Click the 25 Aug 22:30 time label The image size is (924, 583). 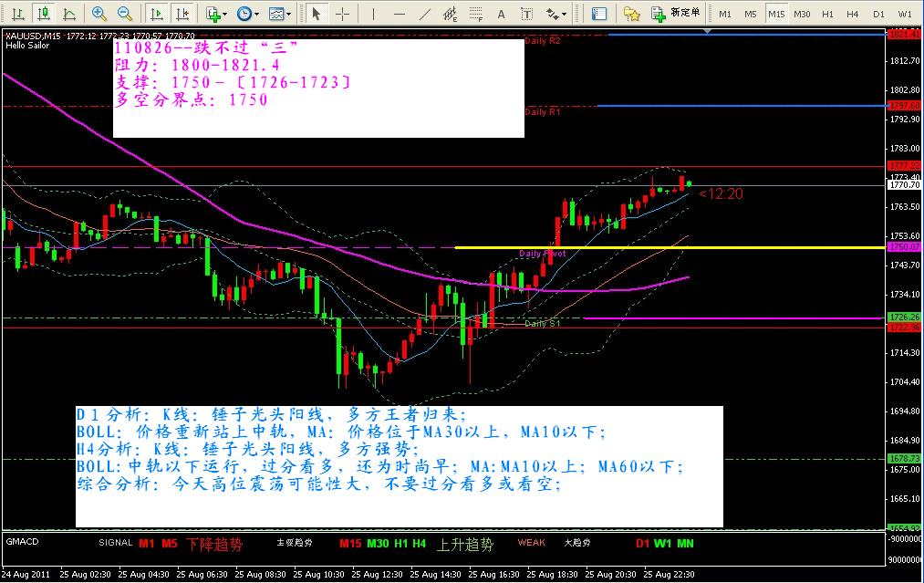pyautogui.click(x=669, y=574)
